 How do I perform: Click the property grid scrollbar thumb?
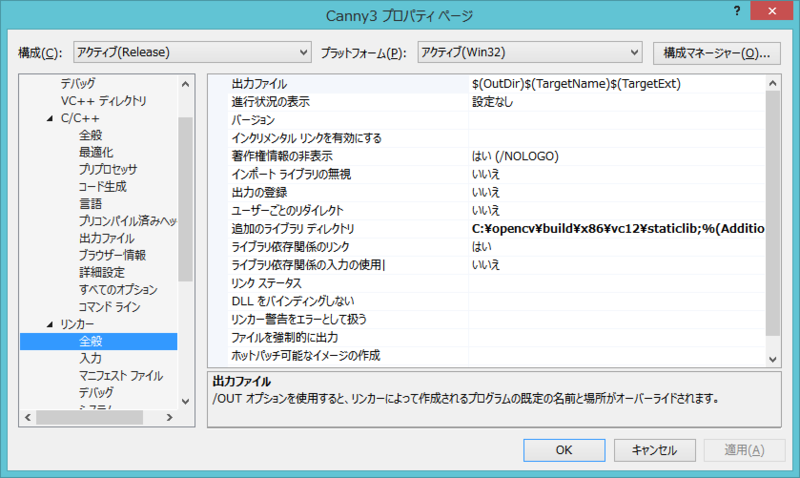pos(773,213)
